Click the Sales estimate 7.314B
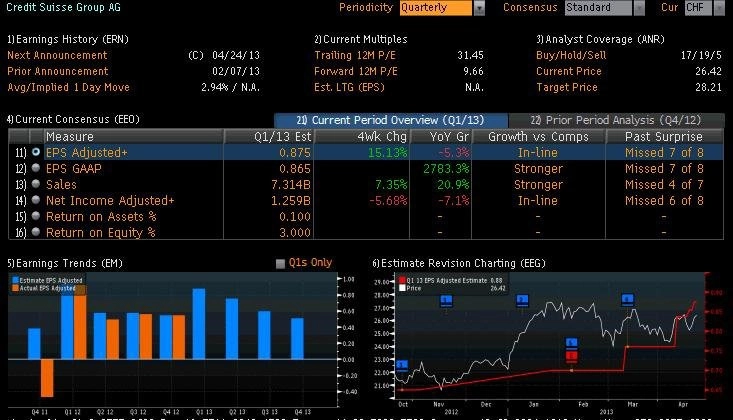The image size is (733, 420). point(291,184)
